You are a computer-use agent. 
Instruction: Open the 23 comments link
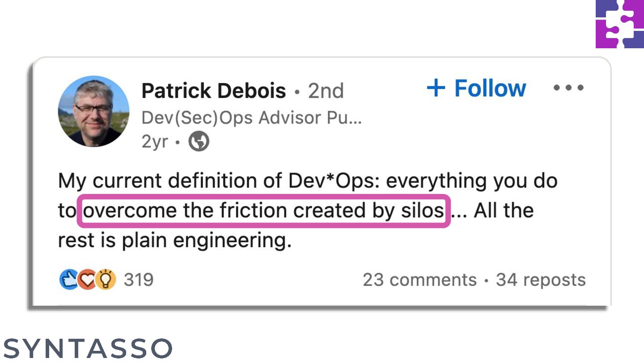point(419,280)
